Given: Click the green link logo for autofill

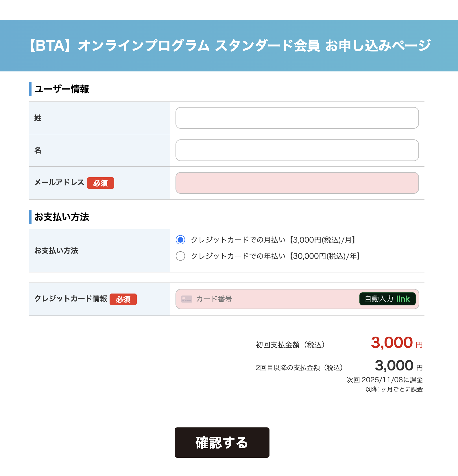Looking at the screenshot, I should tap(403, 299).
